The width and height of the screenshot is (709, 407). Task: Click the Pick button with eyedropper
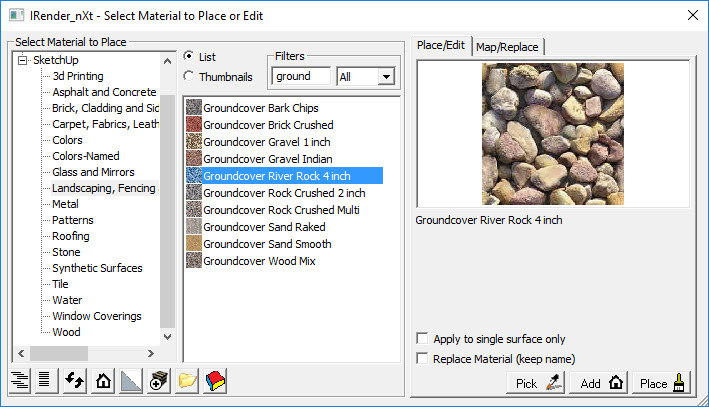[536, 383]
